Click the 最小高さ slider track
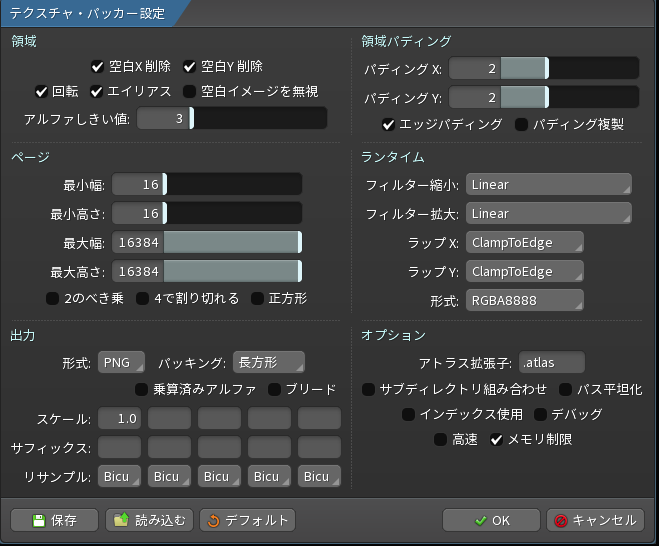The width and height of the screenshot is (659, 546). (233, 213)
